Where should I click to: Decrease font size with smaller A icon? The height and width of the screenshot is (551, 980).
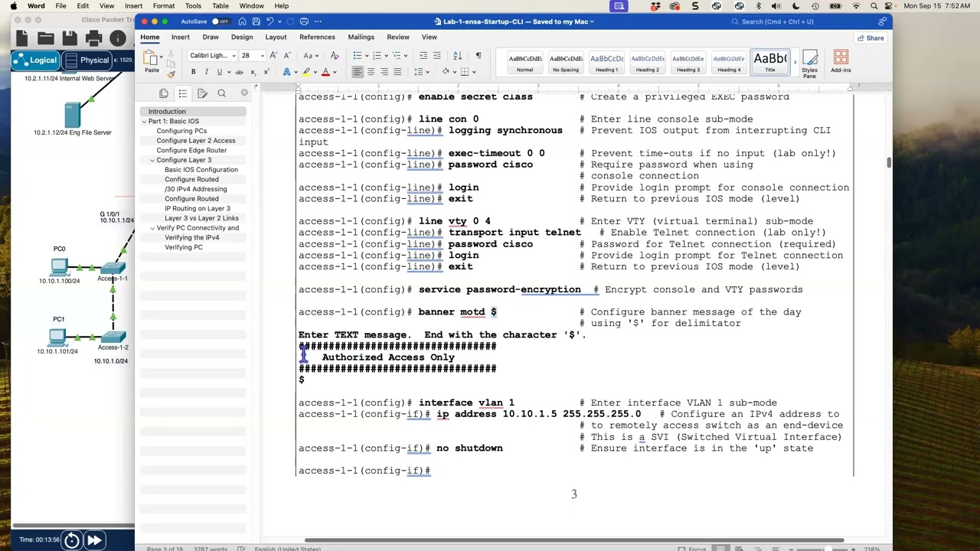tap(286, 56)
